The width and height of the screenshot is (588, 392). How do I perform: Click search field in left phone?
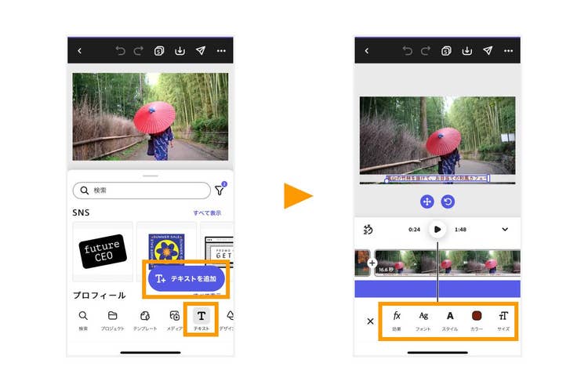tap(142, 191)
